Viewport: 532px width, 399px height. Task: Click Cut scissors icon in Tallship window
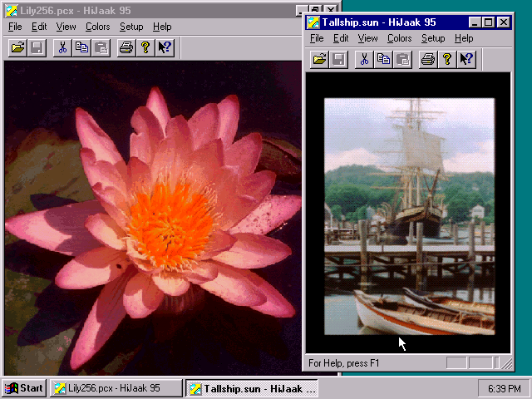pyautogui.click(x=364, y=59)
